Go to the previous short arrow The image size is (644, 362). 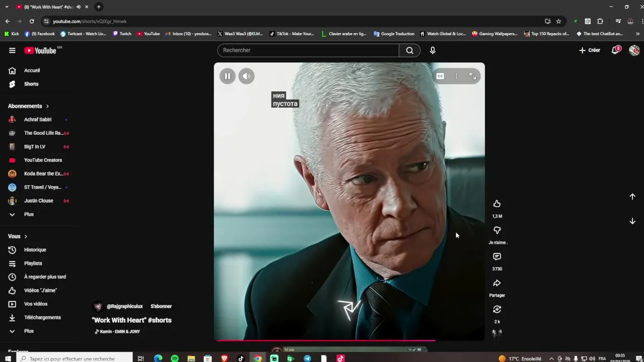(632, 197)
